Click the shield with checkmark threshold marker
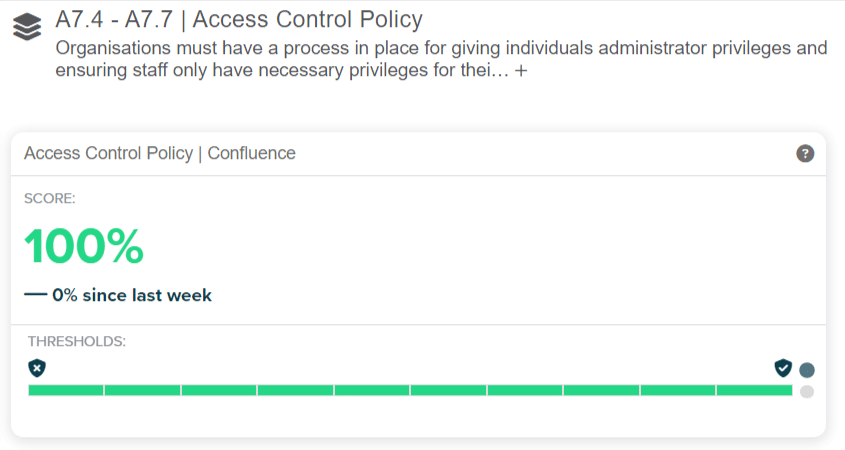845x450 pixels. coord(783,368)
